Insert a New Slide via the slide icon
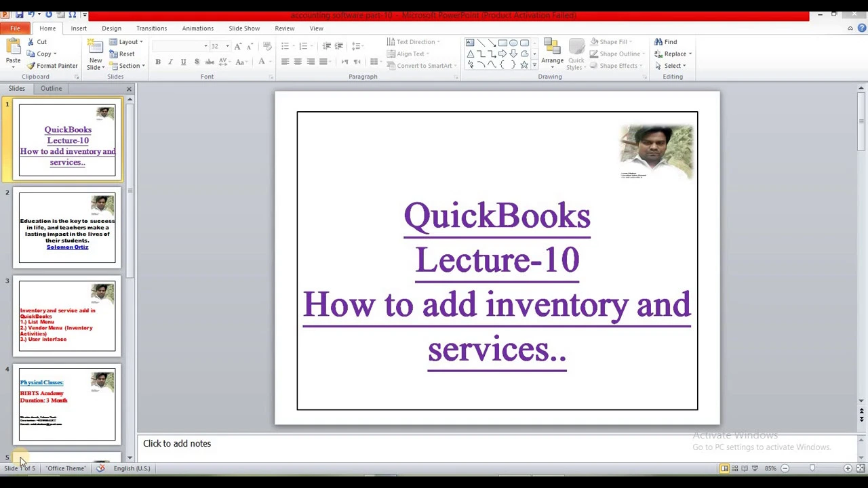 pos(96,47)
